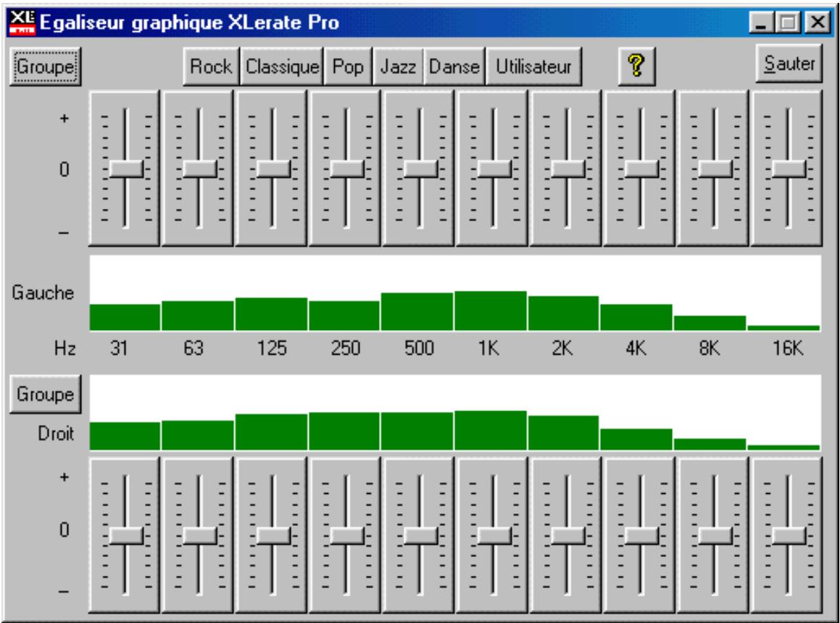
Task: Click the Gauche 2K slider handle
Action: [x=568, y=169]
